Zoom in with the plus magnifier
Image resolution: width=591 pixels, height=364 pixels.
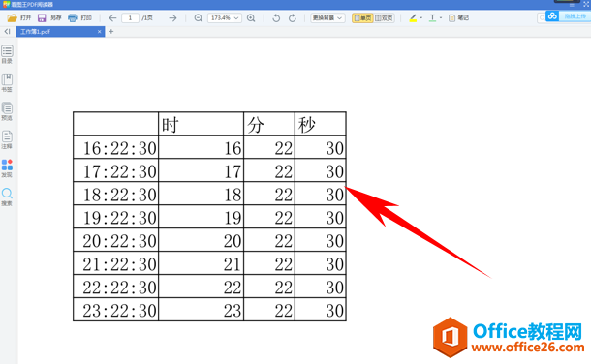[251, 17]
